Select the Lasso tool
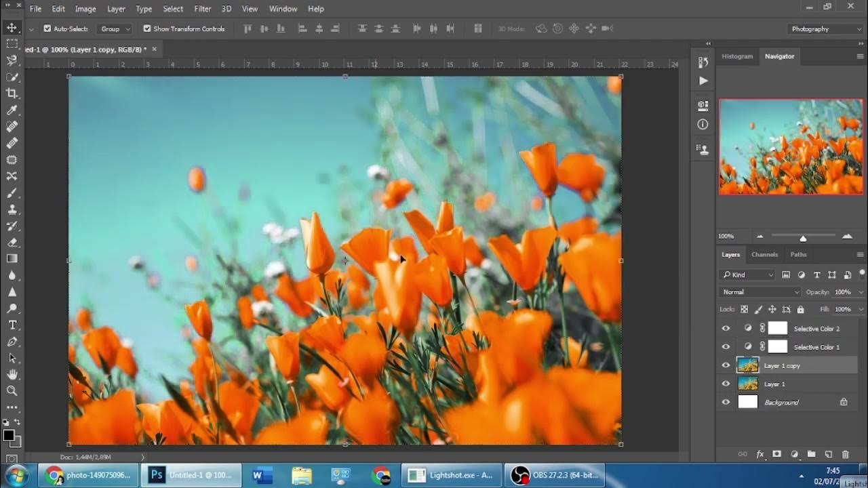Viewport: 868px width, 488px height. 12,60
